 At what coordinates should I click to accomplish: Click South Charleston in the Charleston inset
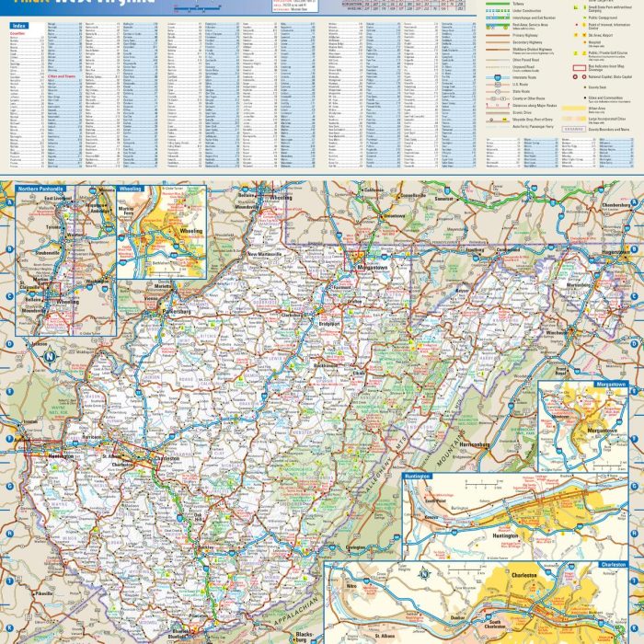point(495,625)
